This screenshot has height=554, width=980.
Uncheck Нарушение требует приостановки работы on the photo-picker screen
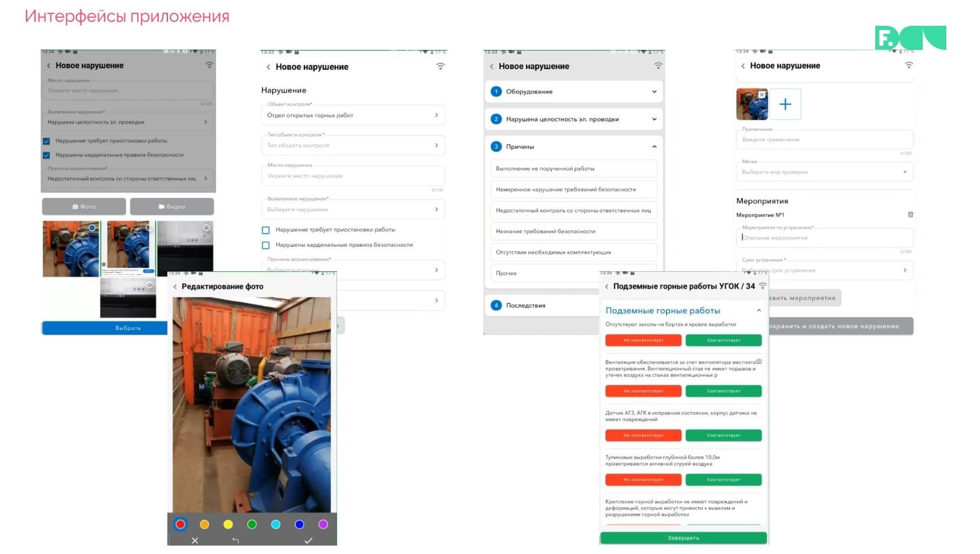[x=46, y=141]
